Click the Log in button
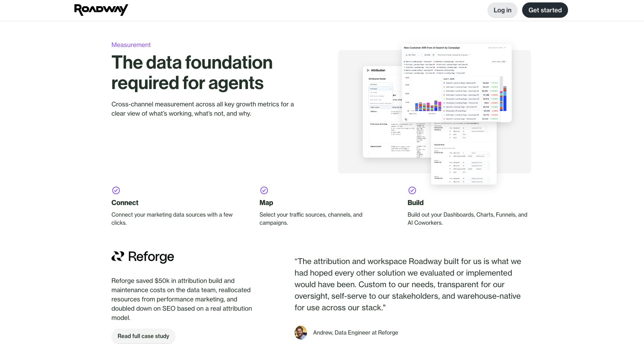This screenshot has height=360, width=644. [x=502, y=10]
